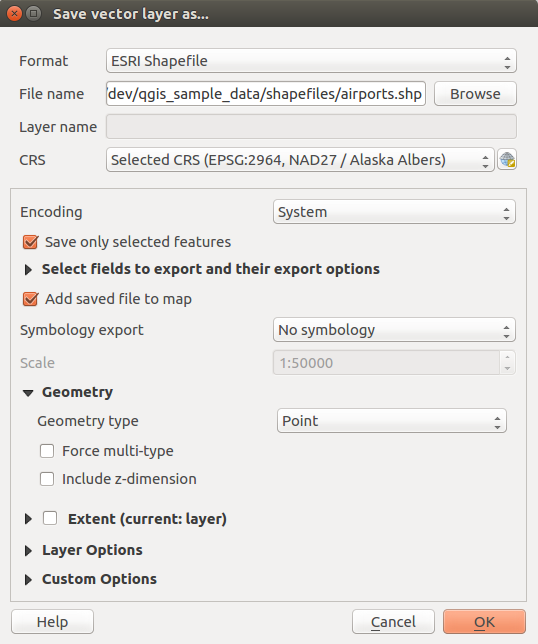Expand the Layer Options section

(28, 550)
